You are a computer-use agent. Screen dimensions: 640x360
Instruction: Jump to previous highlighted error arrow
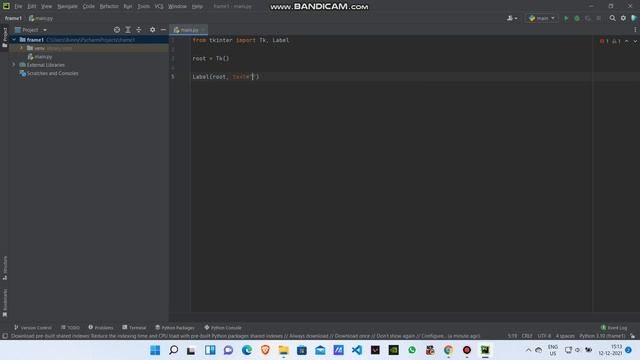627,41
